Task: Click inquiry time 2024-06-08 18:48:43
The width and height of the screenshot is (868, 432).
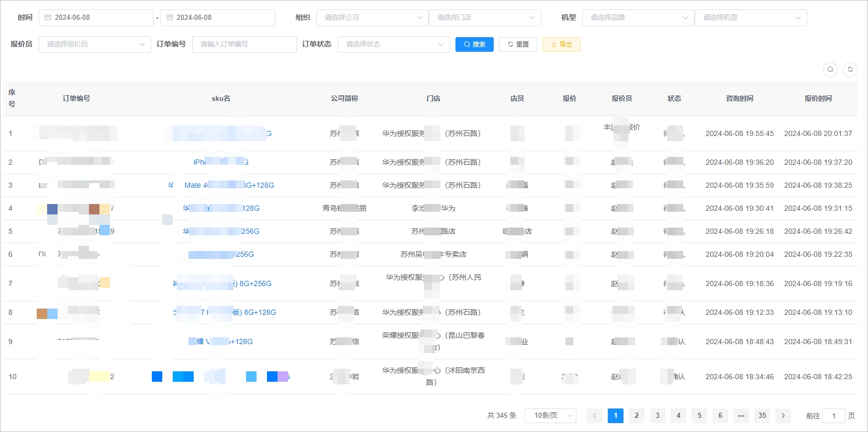Action: tap(740, 342)
